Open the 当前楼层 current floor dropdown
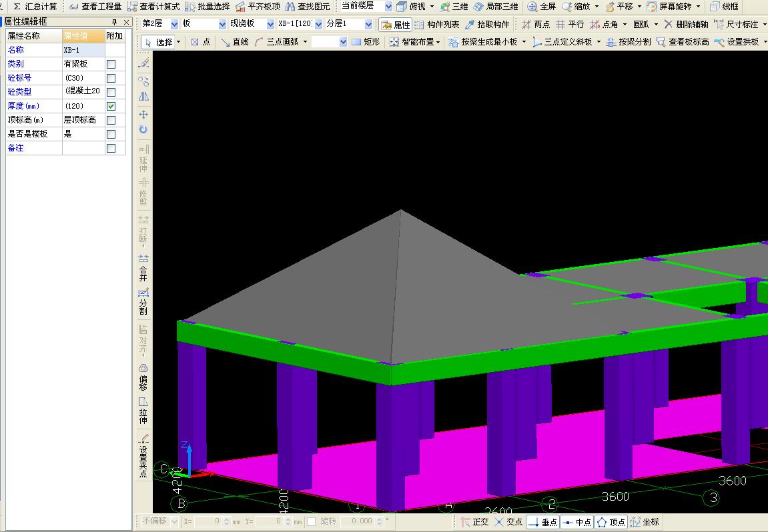Image resolution: width=768 pixels, height=532 pixels. 388,7
